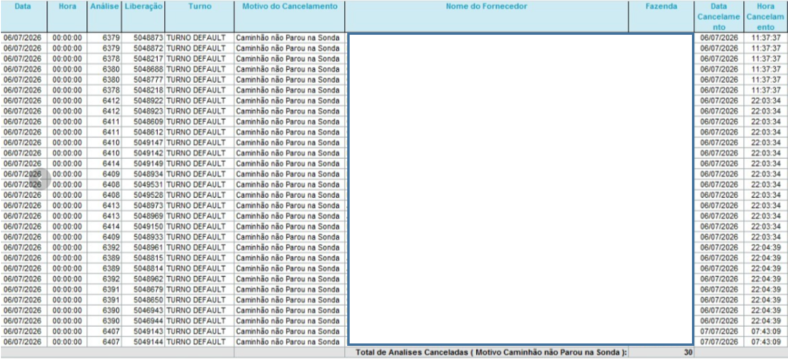The image size is (788, 362).
Task: Click cancel time 07:43:09 in row 5049144
Action: 766,342
